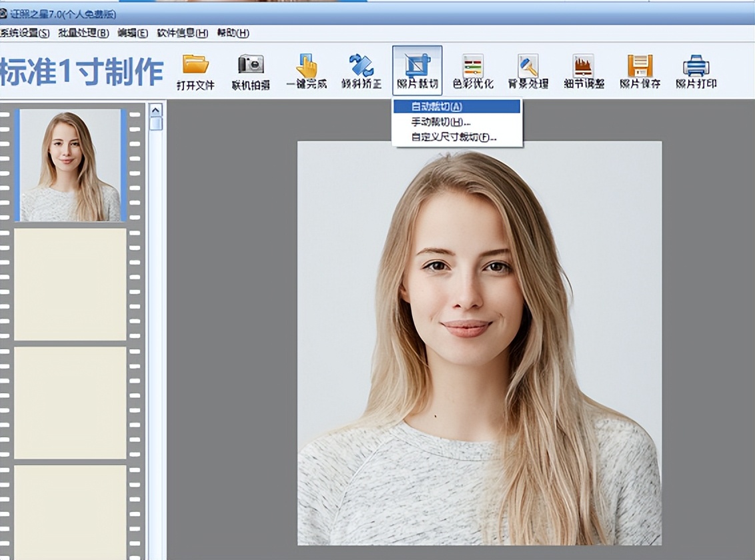Open the 细节调整 detail adjustment tool
Viewport: 755px width, 560px height.
[x=583, y=66]
